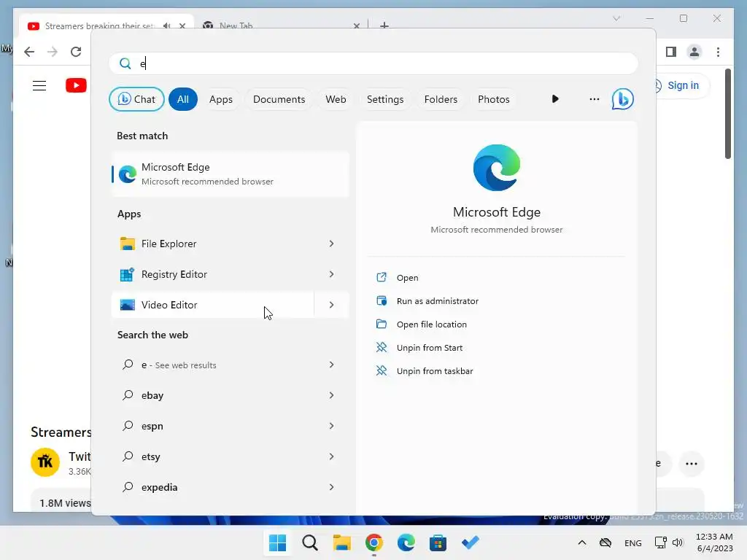This screenshot has width=747, height=560.
Task: Open Video Editor from Apps results
Action: point(212,305)
